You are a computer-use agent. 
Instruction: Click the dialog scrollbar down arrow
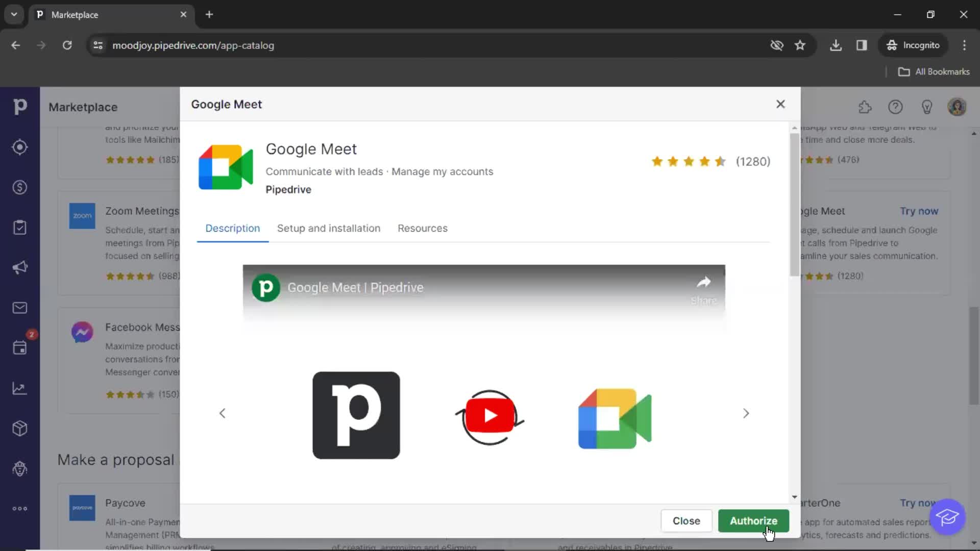tap(794, 497)
